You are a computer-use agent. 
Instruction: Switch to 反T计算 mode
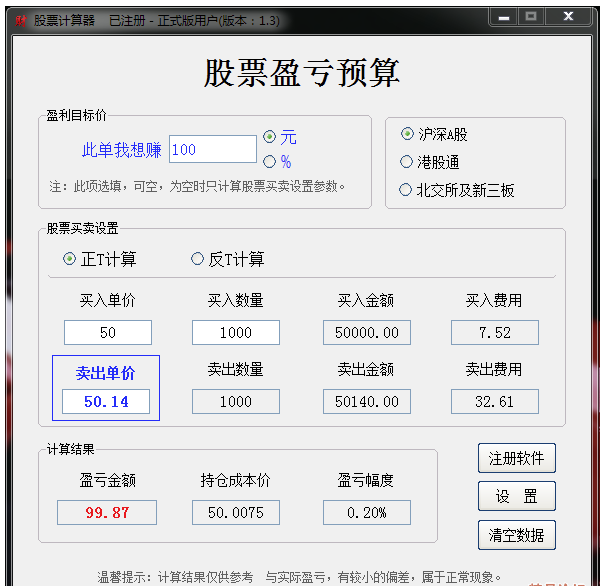click(197, 259)
